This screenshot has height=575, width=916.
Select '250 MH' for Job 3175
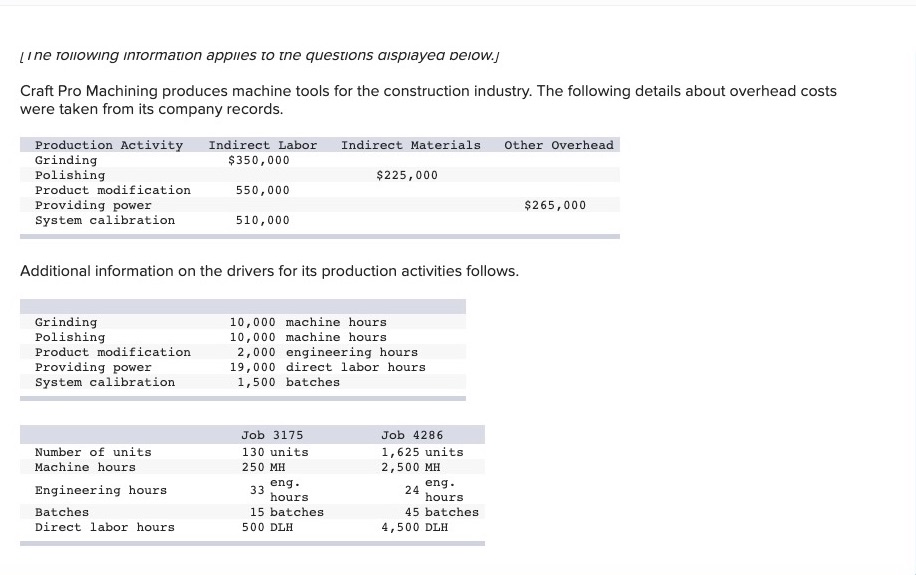click(x=263, y=467)
